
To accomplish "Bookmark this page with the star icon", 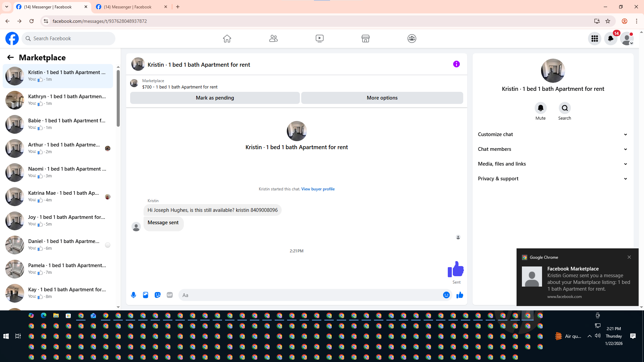I will coord(608,21).
